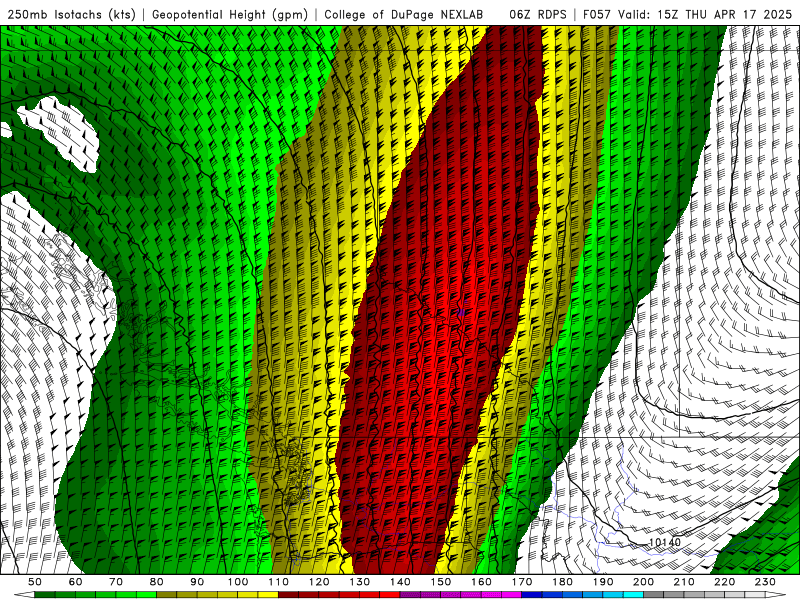800x600 pixels.
Task: Click the '160' color scale label
Action: 481,582
